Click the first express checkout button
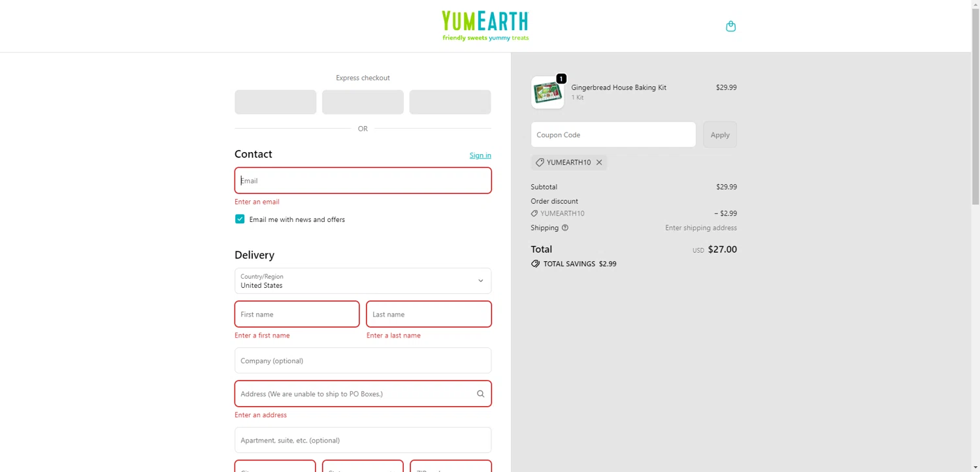 (276, 102)
